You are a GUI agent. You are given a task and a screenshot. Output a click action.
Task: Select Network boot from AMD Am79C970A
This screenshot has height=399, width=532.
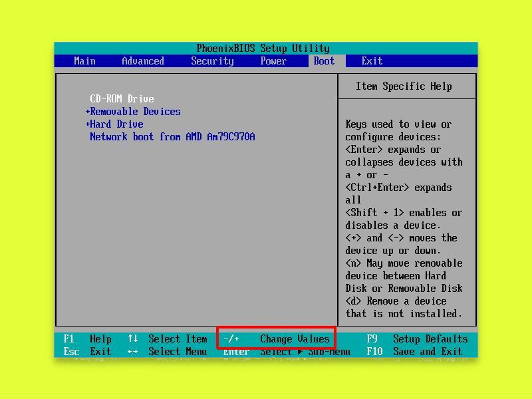point(172,137)
